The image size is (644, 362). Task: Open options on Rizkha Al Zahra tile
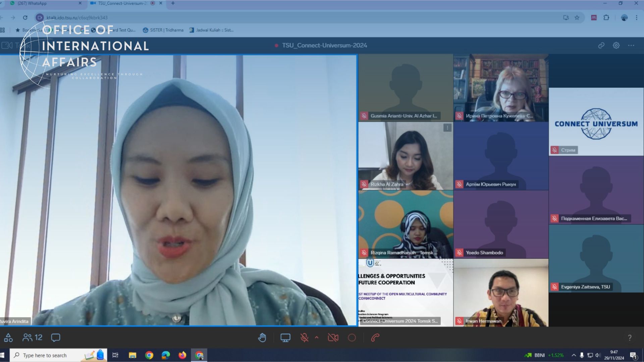[x=447, y=128]
